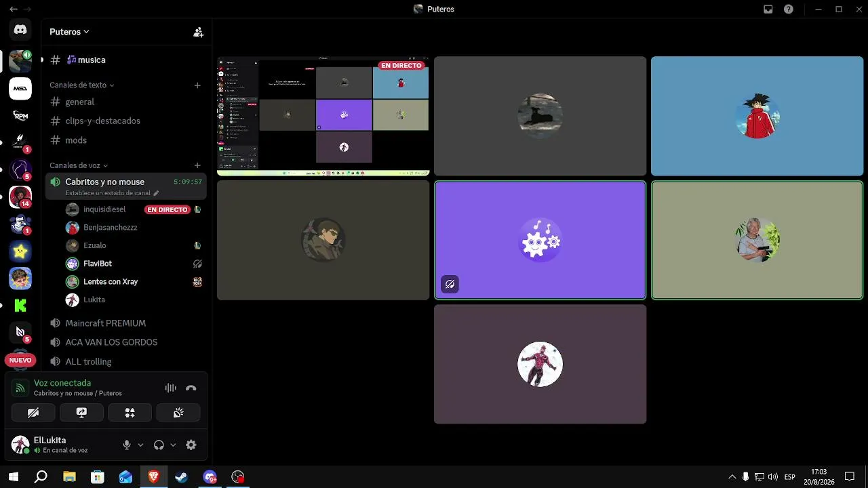Viewport: 868px width, 488px height.
Task: Open the general text channel
Action: click(126, 102)
